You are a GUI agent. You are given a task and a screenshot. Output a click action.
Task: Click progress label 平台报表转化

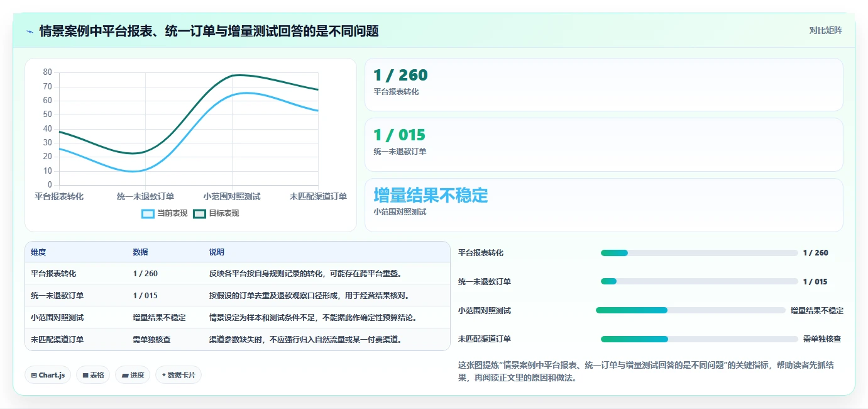point(481,253)
